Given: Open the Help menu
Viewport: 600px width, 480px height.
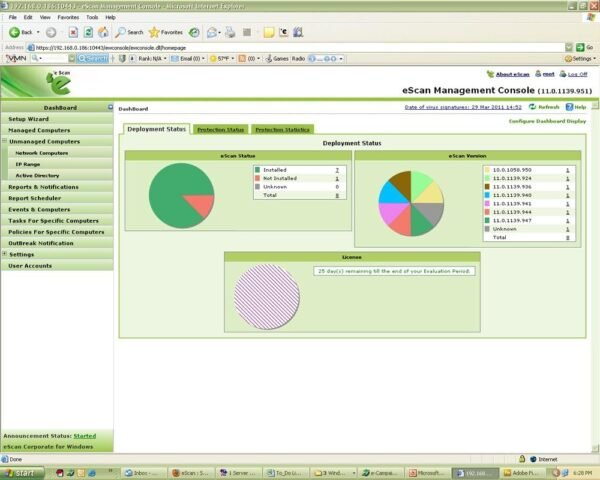Looking at the screenshot, I should coord(110,17).
